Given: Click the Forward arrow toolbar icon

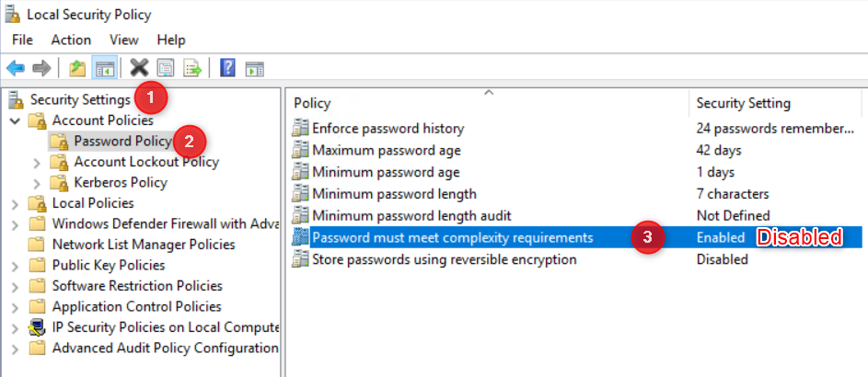Looking at the screenshot, I should [41, 68].
